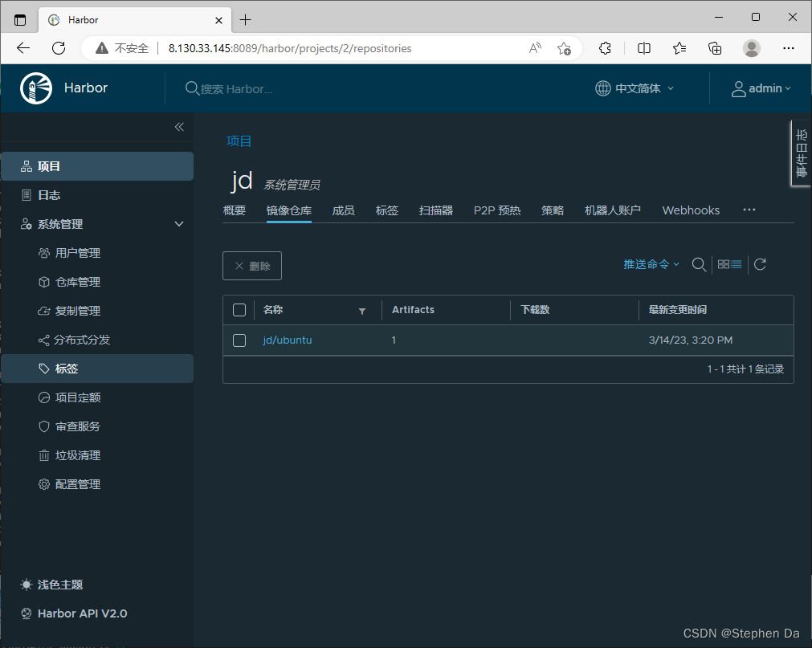812x648 pixels.
Task: Collapse the 系统管理 sidebar section
Action: point(178,224)
